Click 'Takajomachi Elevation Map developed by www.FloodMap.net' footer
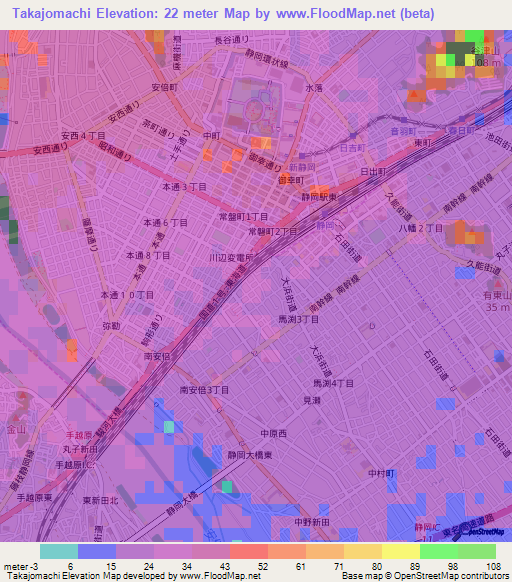Screen dimensions: 512x582 (x=134, y=576)
